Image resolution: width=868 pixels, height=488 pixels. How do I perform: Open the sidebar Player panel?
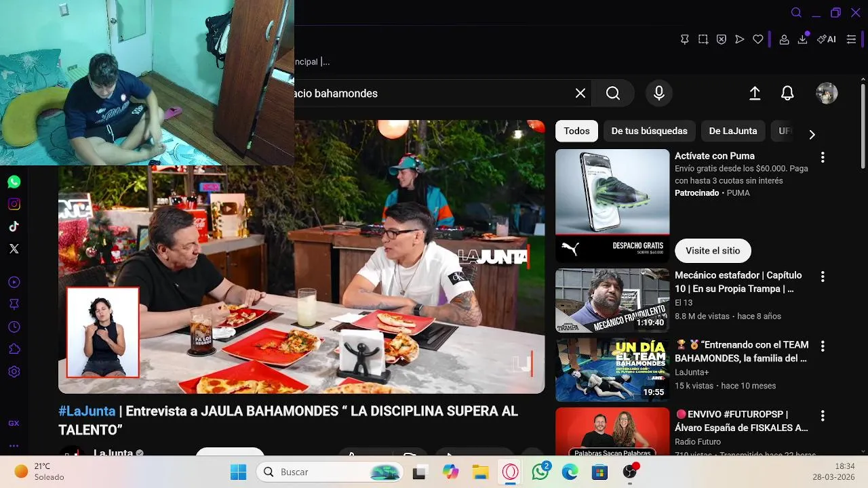[x=14, y=282]
